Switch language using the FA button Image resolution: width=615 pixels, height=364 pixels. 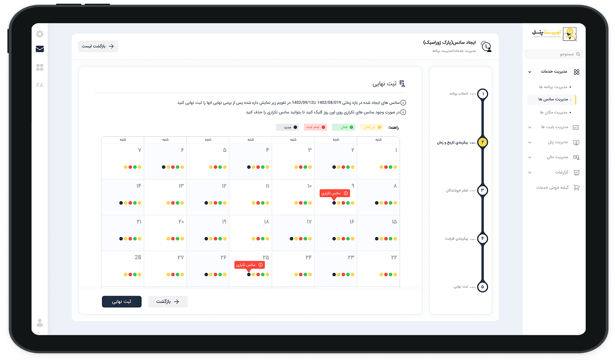(40, 85)
